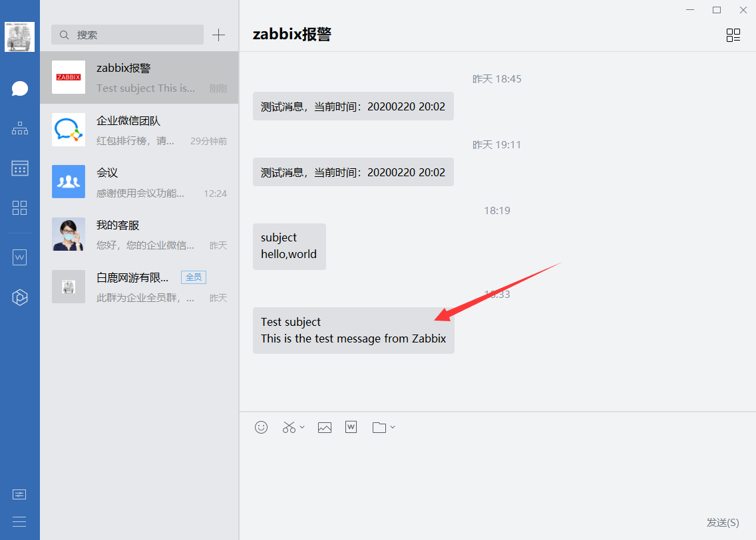Open the hexagon cloud drive icon
The height and width of the screenshot is (540, 756).
[x=20, y=297]
